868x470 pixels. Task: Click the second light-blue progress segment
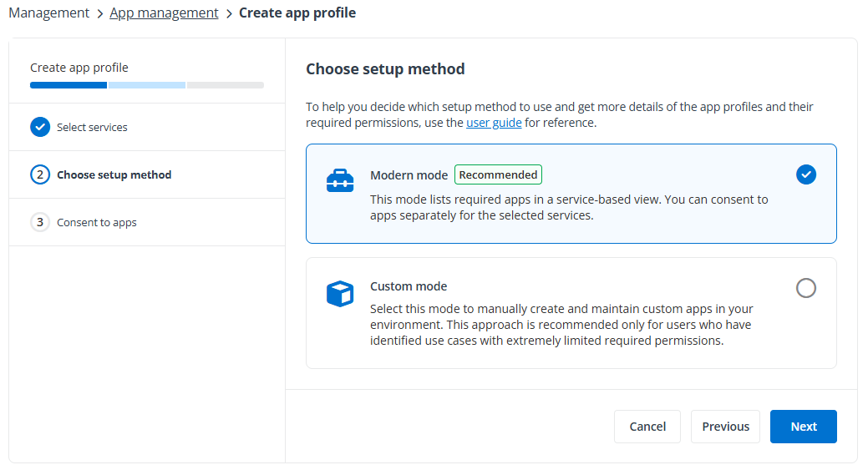point(147,85)
